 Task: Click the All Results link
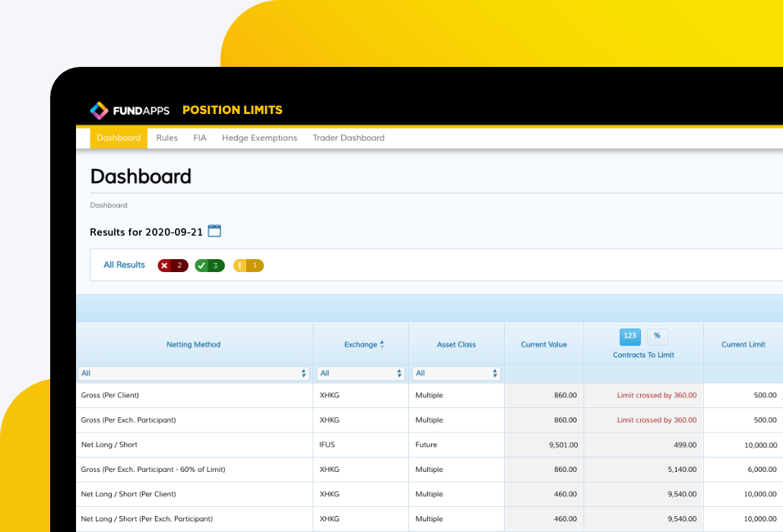(124, 265)
